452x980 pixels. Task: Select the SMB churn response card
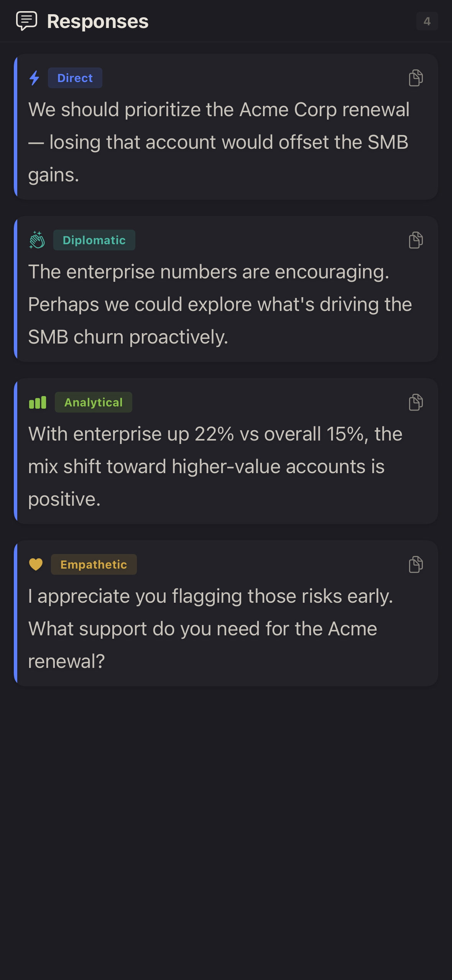click(226, 304)
